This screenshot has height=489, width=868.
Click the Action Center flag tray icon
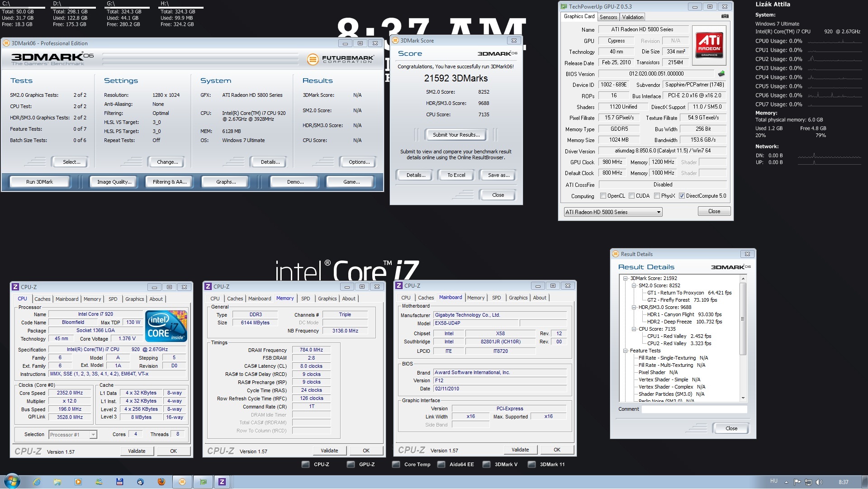(x=797, y=482)
